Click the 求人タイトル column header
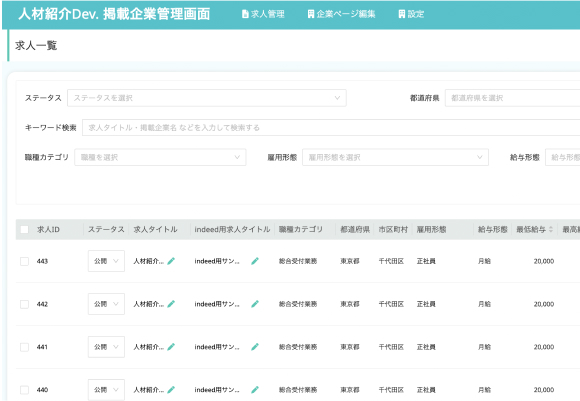This screenshot has height=401, width=580. click(155, 229)
